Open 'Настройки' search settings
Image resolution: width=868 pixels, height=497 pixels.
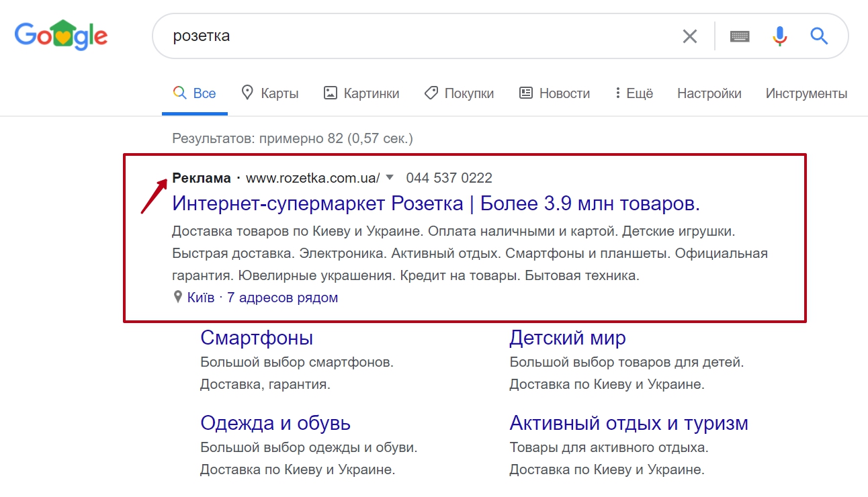coord(709,93)
